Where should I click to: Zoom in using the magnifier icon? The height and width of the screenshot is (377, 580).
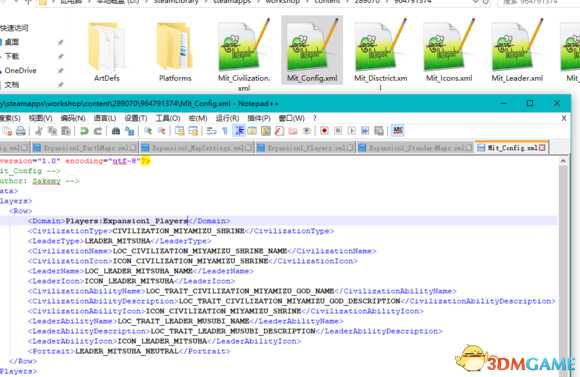(148, 131)
